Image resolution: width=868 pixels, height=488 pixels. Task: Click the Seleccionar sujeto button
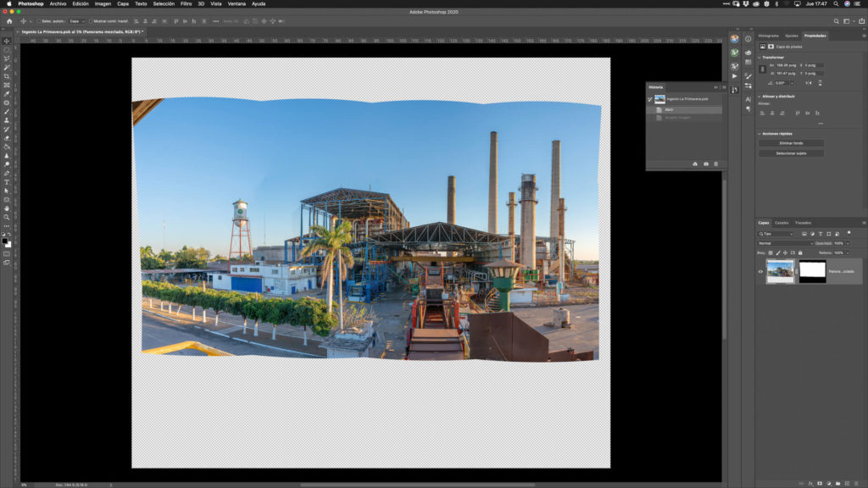(790, 153)
